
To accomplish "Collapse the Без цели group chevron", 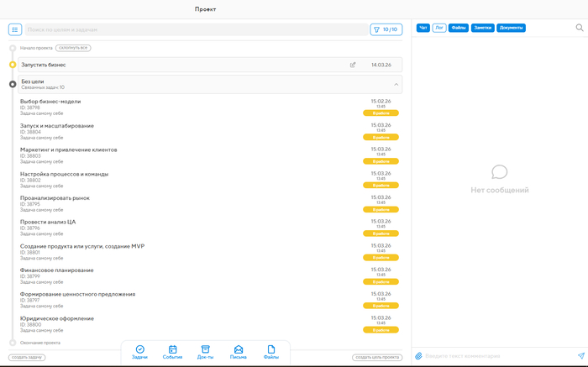I will 396,84.
